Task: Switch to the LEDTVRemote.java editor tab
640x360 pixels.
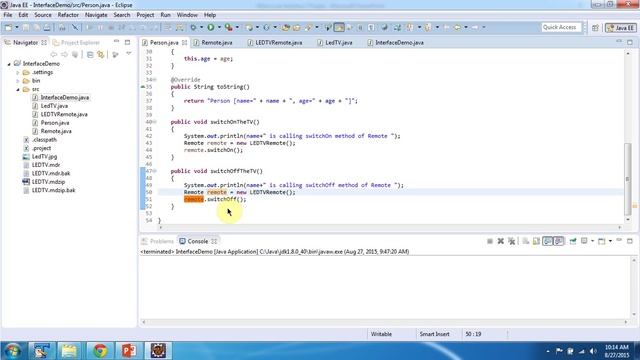Action: coord(279,42)
